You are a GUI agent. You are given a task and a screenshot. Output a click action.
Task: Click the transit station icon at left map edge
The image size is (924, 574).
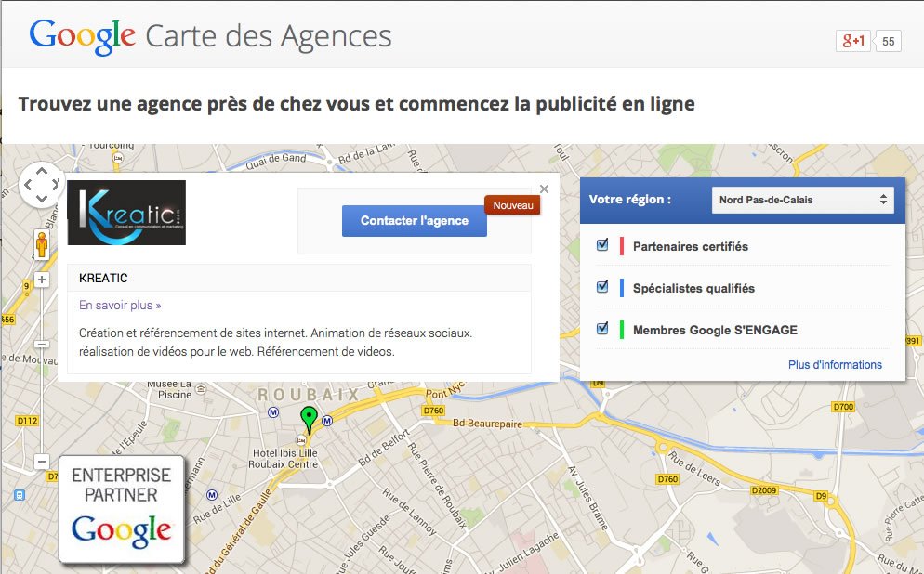19,494
